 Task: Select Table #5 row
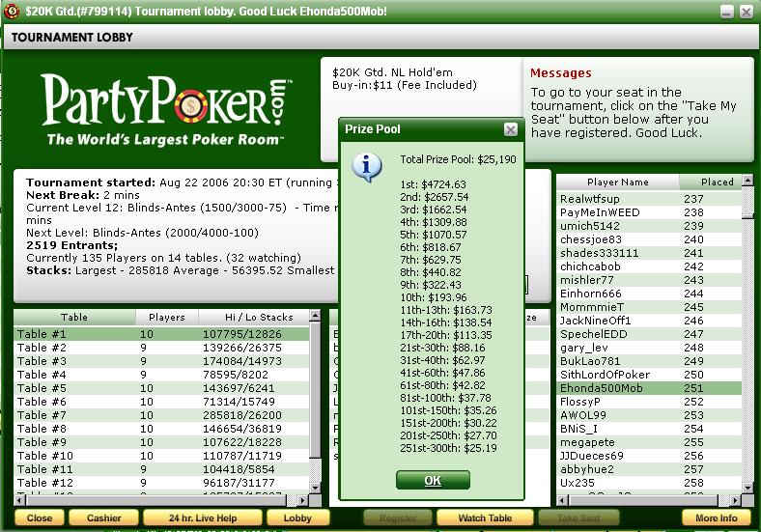coord(161,388)
